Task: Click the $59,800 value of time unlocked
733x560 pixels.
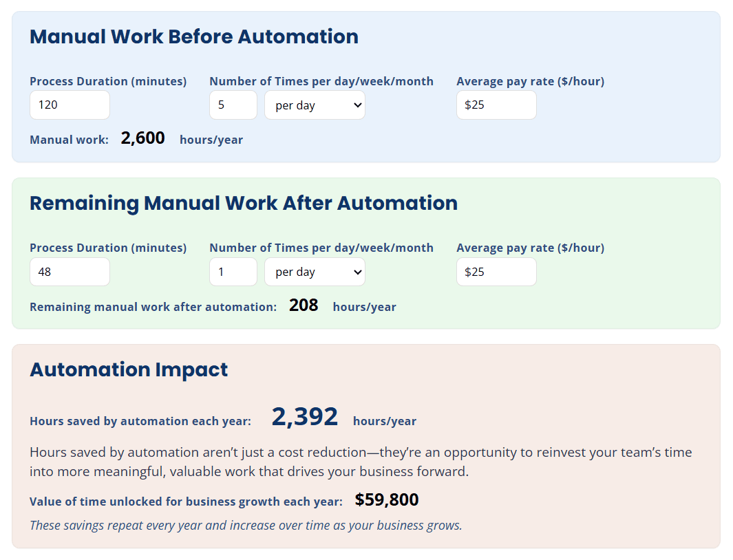Action: click(x=387, y=500)
